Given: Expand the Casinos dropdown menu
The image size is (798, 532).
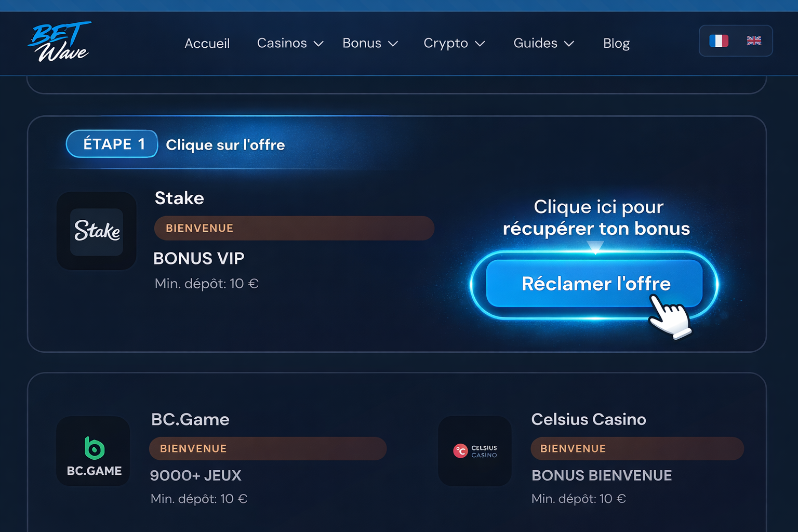Looking at the screenshot, I should [x=290, y=43].
